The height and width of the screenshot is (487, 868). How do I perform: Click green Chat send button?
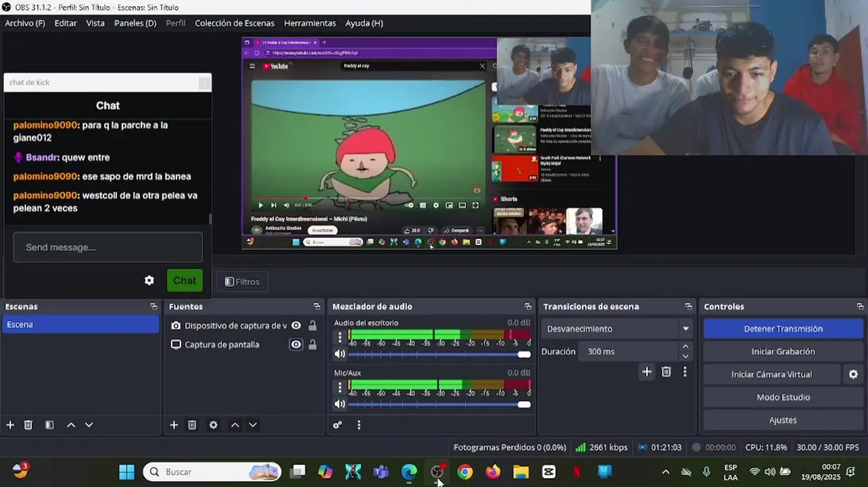pyautogui.click(x=185, y=280)
